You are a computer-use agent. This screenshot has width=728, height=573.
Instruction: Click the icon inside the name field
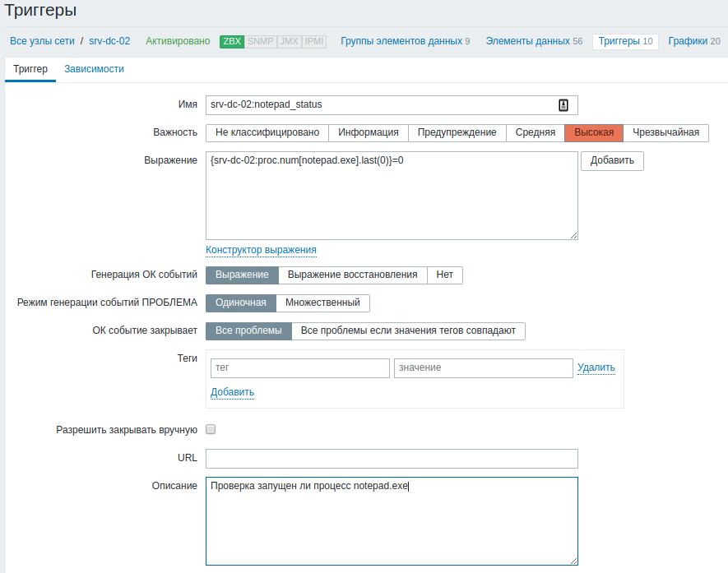click(x=563, y=105)
